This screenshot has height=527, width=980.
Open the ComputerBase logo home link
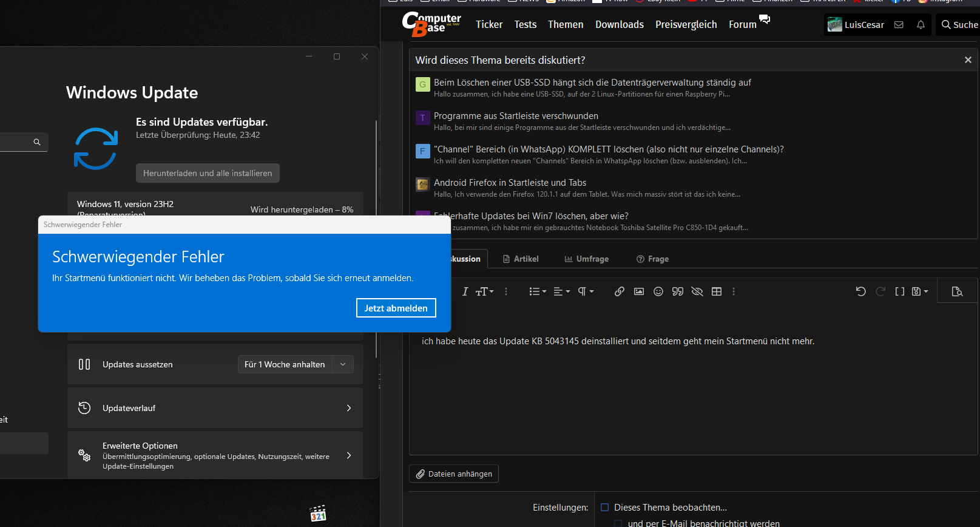[431, 24]
